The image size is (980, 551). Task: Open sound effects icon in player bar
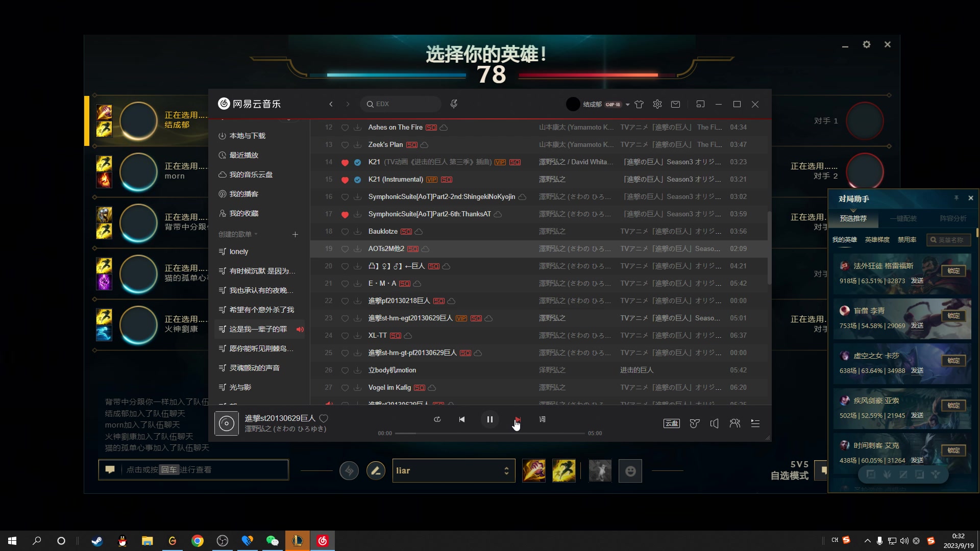pyautogui.click(x=695, y=423)
